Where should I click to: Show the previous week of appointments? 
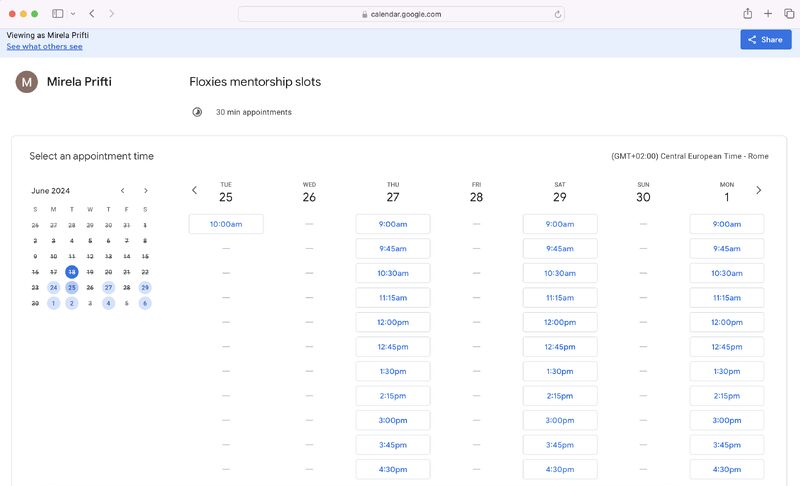194,190
